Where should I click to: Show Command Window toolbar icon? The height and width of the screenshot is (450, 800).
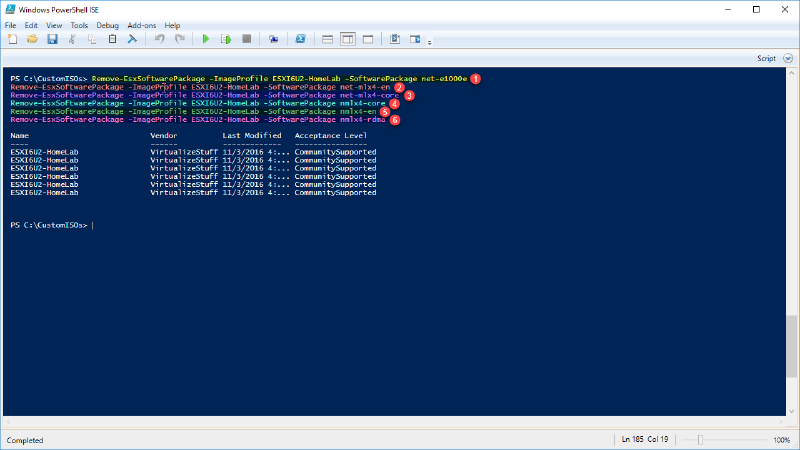point(395,39)
